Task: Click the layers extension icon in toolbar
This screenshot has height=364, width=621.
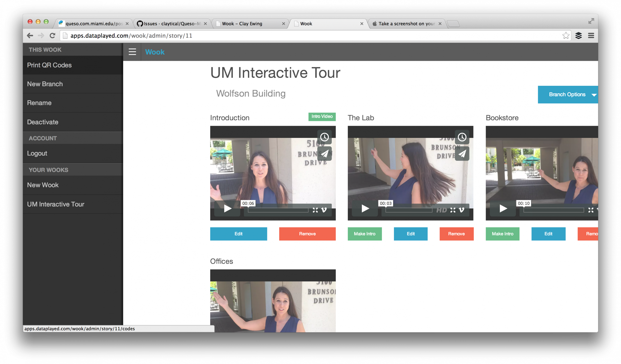Action: pyautogui.click(x=578, y=36)
